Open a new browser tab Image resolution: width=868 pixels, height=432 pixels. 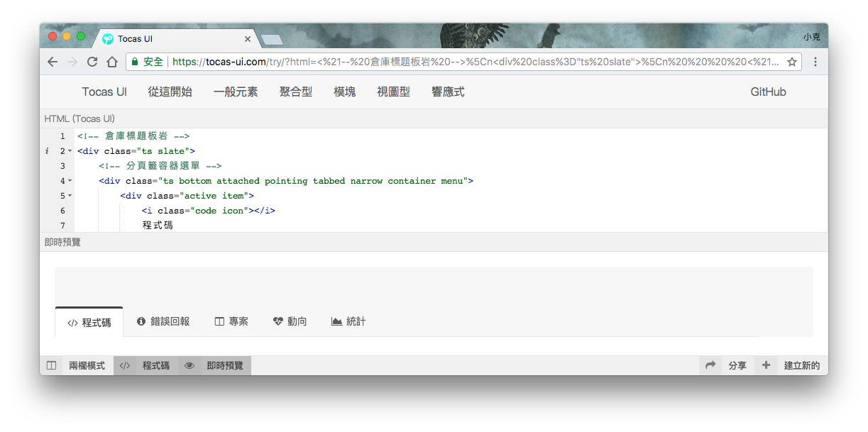click(x=272, y=40)
